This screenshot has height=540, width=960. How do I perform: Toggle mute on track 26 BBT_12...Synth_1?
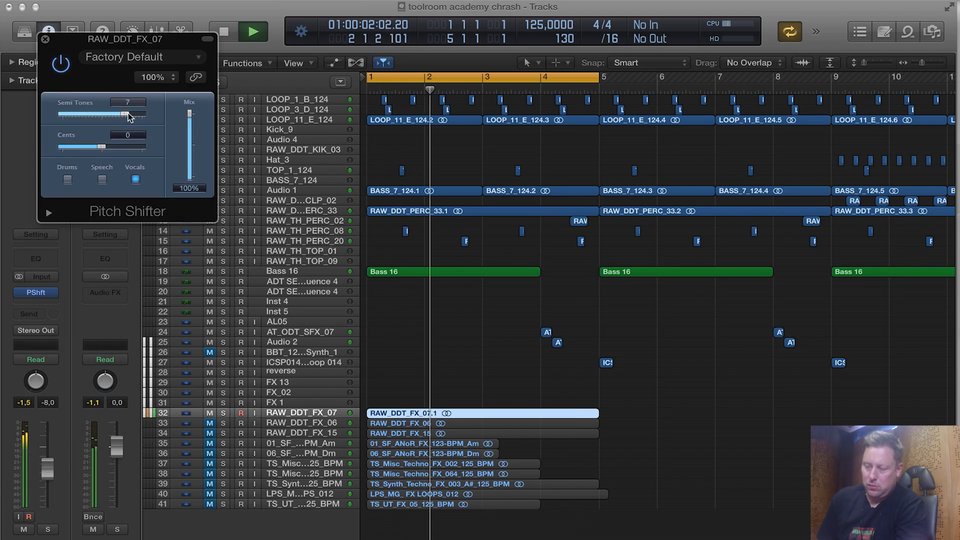coord(209,353)
